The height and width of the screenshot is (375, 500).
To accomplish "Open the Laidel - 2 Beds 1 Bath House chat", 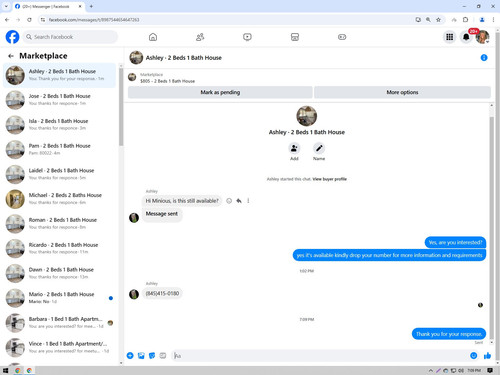I will pos(59,174).
